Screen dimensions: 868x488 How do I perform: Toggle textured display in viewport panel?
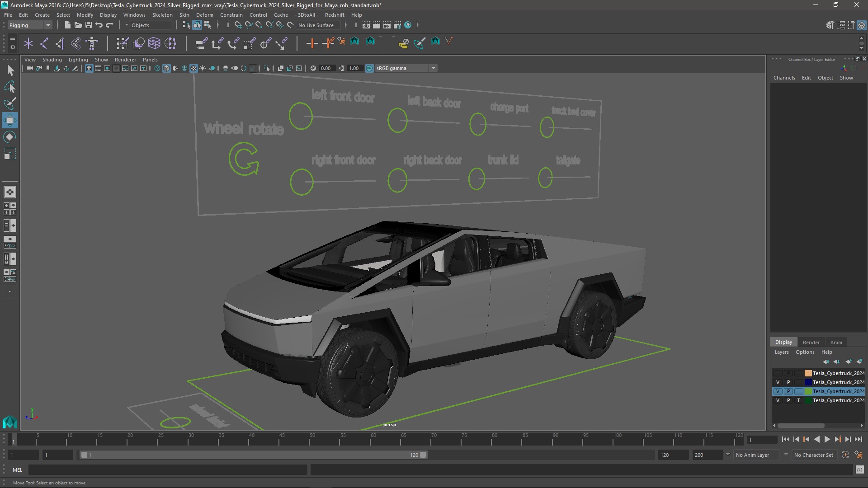pyautogui.click(x=193, y=68)
